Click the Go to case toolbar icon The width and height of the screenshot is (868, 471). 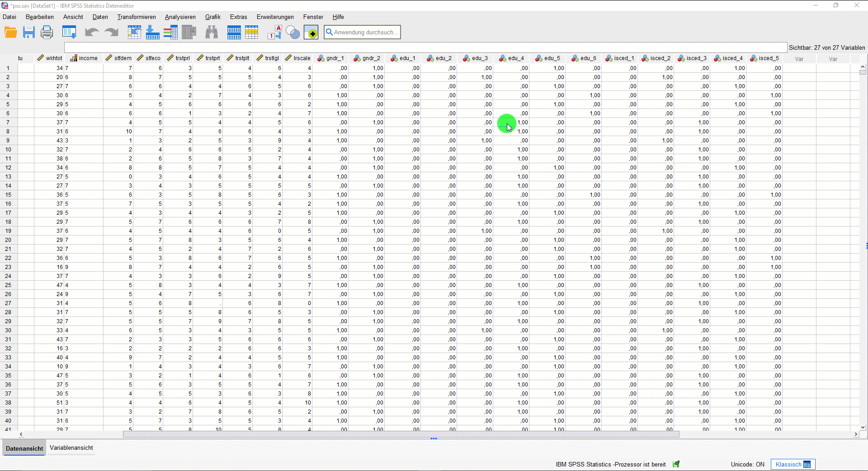[134, 33]
